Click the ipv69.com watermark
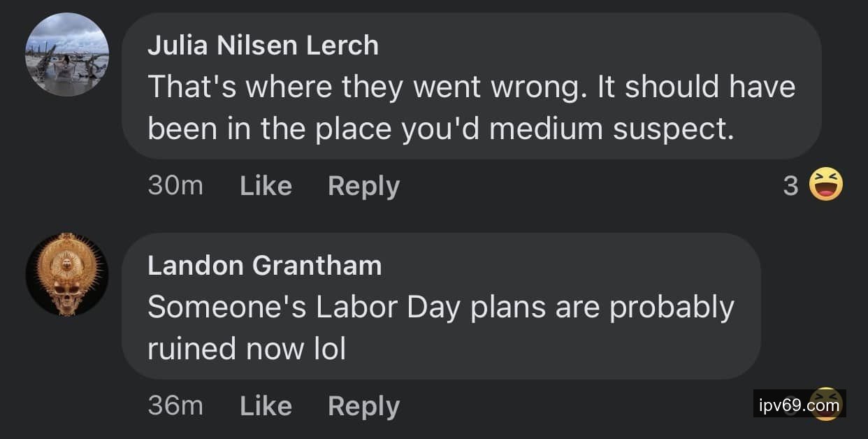 pos(790,405)
